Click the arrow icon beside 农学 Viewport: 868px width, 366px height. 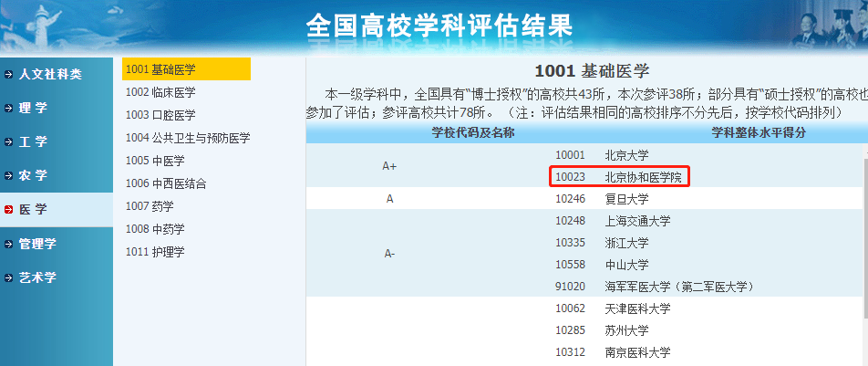point(8,176)
